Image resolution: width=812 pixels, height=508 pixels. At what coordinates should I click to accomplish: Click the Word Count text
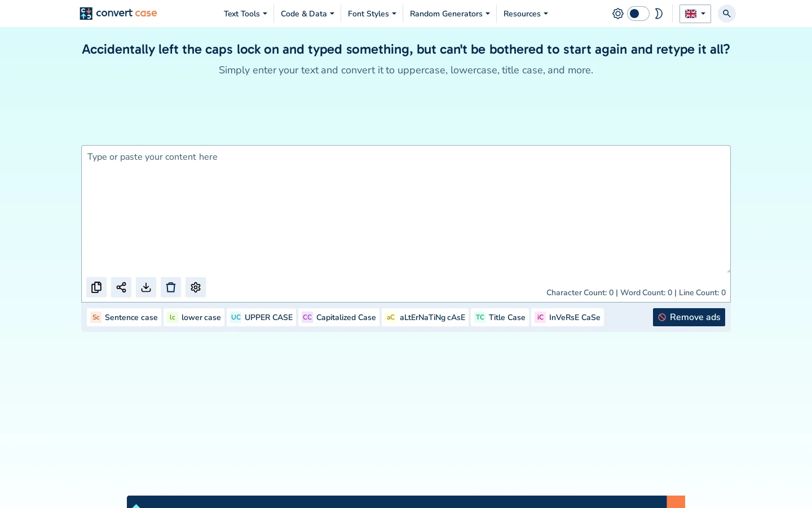point(646,292)
